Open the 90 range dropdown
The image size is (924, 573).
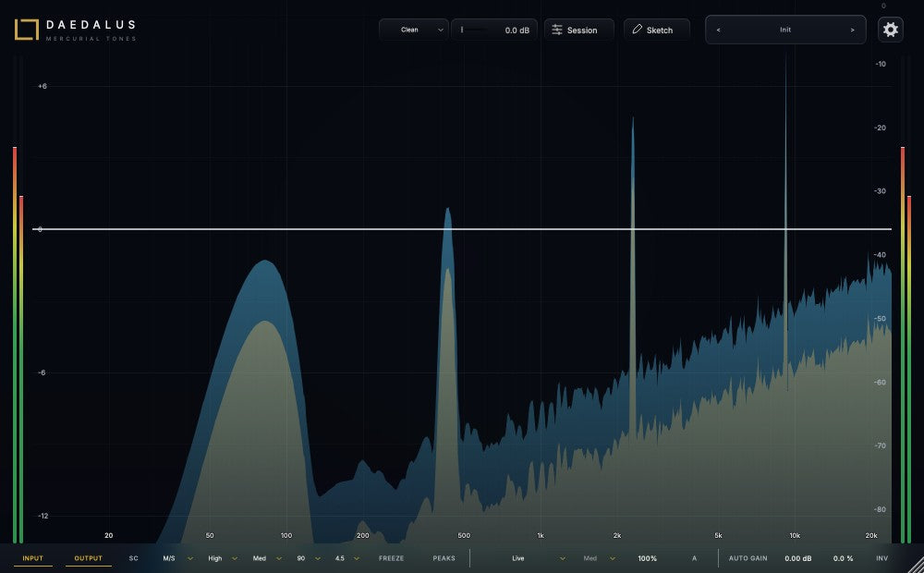tap(309, 558)
